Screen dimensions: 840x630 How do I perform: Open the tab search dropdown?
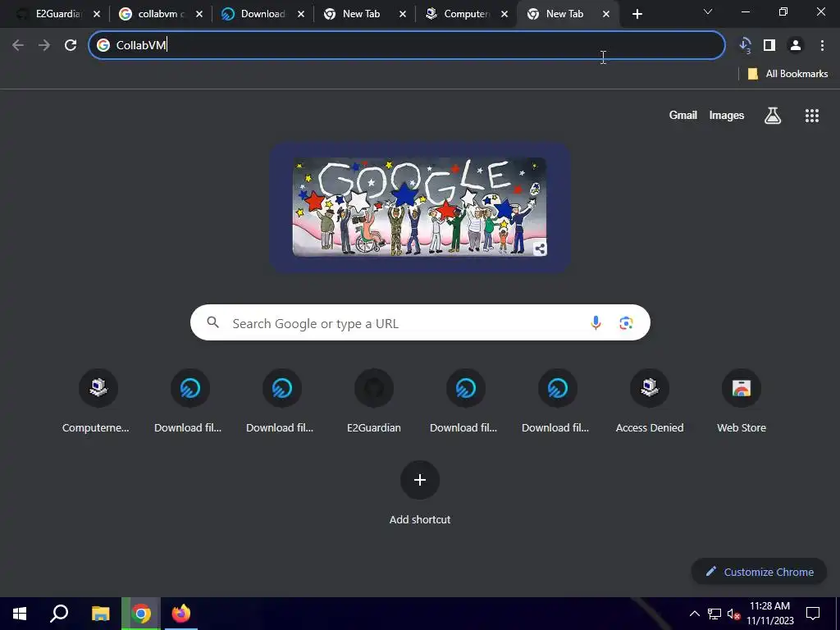point(708,11)
